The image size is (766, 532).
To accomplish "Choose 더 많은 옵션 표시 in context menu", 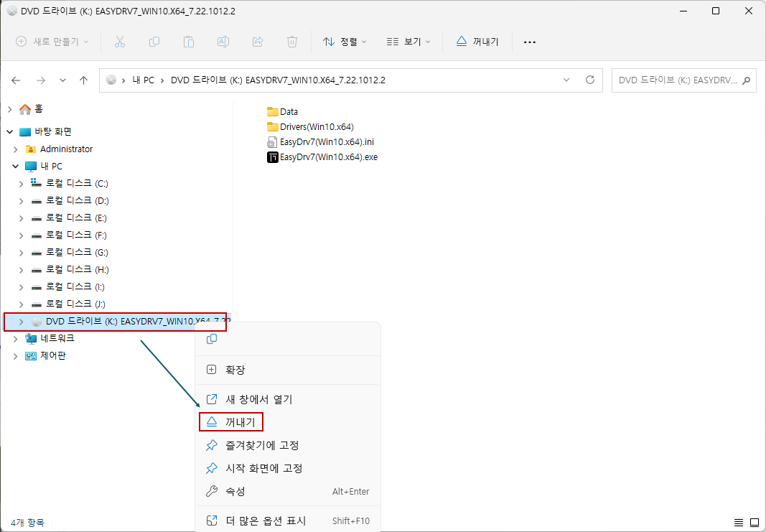I will coord(287,521).
